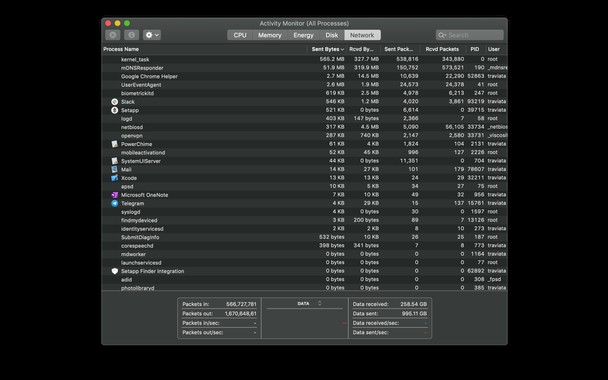This screenshot has width=608, height=380.
Task: Click inside the Search input field
Action: pyautogui.click(x=470, y=35)
